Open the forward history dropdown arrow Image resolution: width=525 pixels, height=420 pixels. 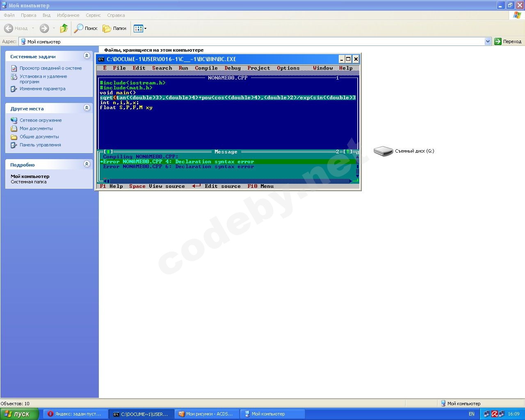pyautogui.click(x=53, y=28)
